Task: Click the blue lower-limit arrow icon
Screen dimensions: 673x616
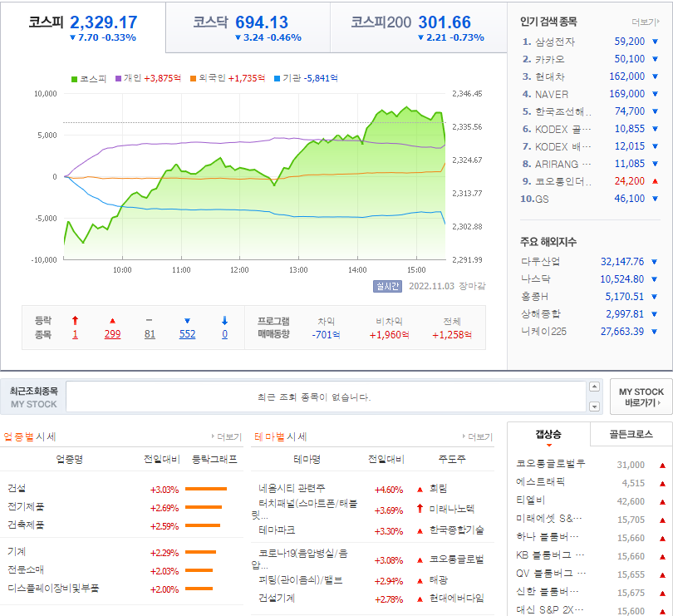Action: click(224, 320)
